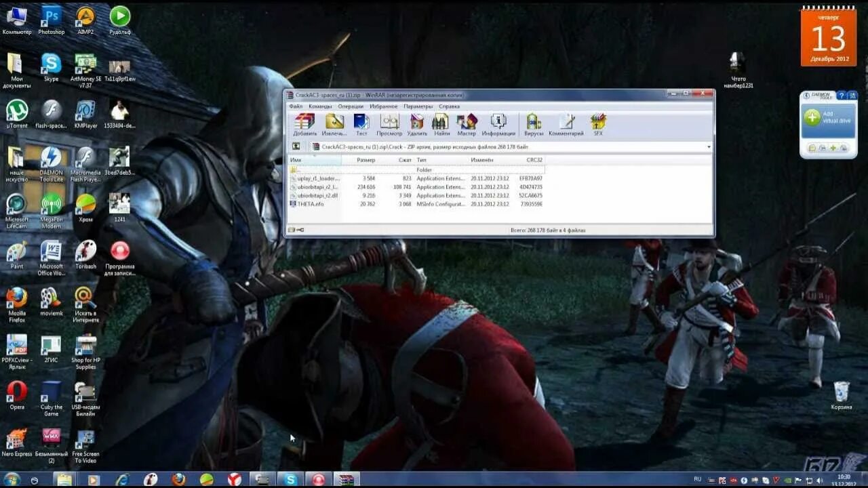Click the Комментарий (Comment) toolbar icon

566,125
